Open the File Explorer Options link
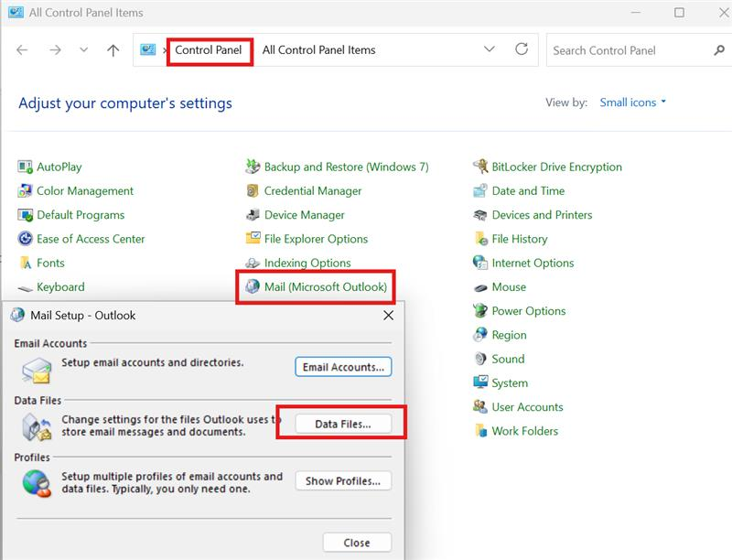The width and height of the screenshot is (732, 560). coord(316,239)
